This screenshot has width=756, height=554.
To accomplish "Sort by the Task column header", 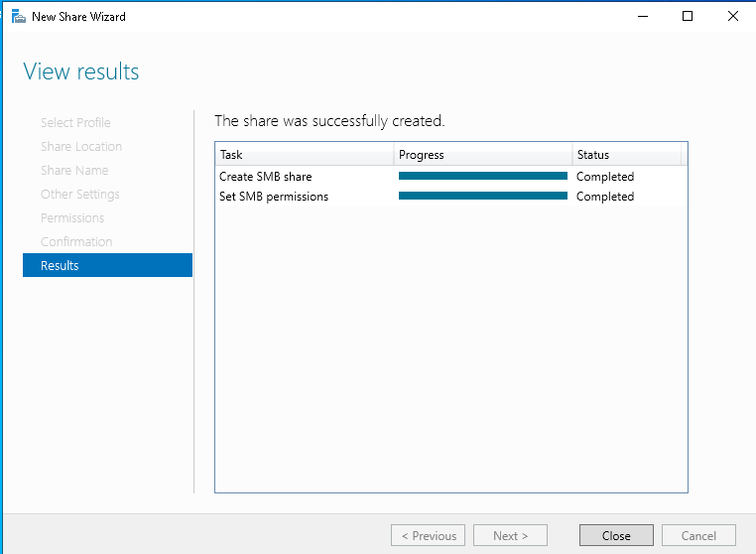I will tap(305, 155).
